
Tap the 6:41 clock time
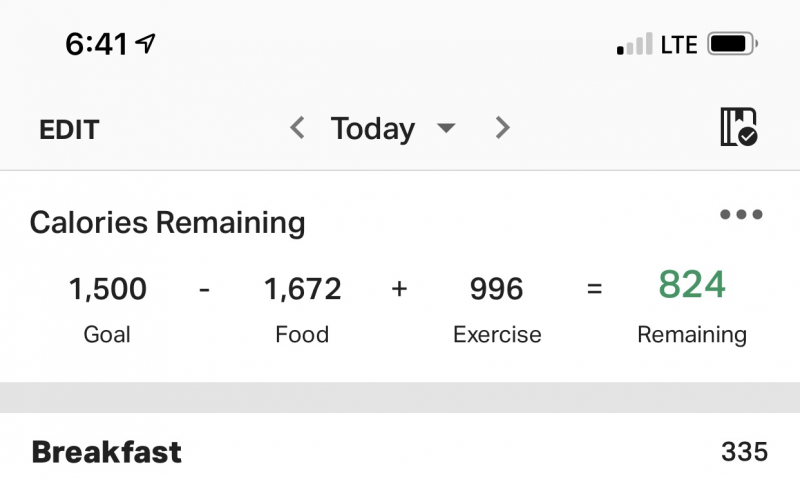tap(96, 44)
